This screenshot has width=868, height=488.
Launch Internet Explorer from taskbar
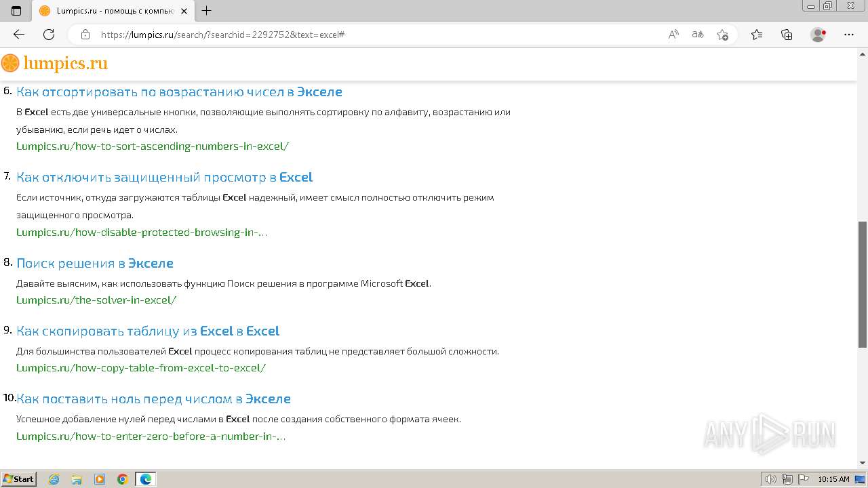tap(54, 479)
